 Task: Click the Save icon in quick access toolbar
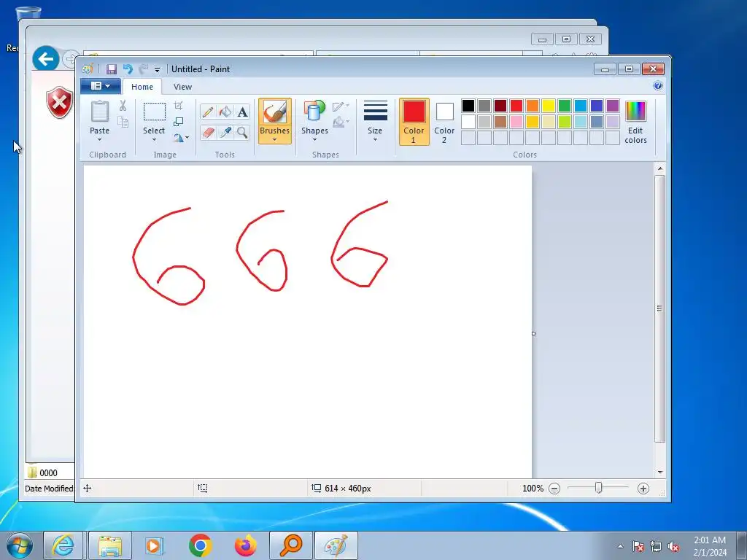pyautogui.click(x=111, y=69)
